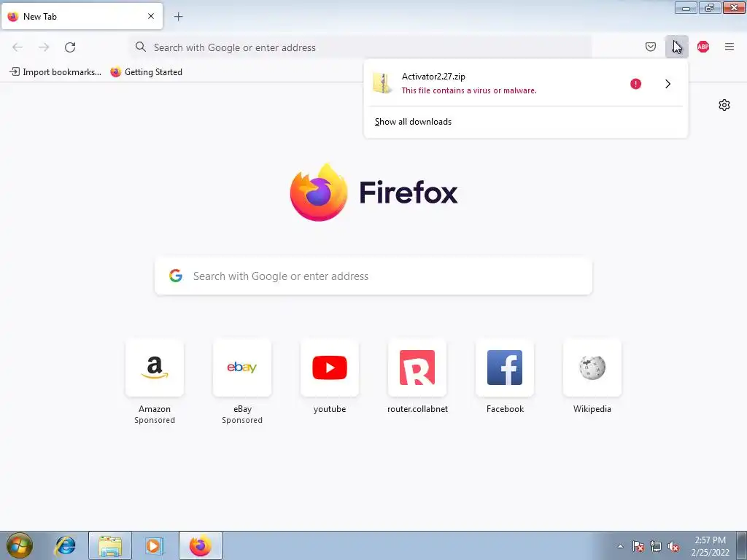Screen dimensions: 747x560
Task: Minimize the Firefox window
Action: 686,7
